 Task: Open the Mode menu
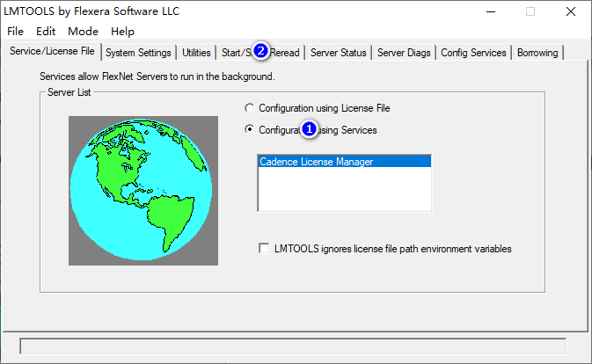(83, 32)
